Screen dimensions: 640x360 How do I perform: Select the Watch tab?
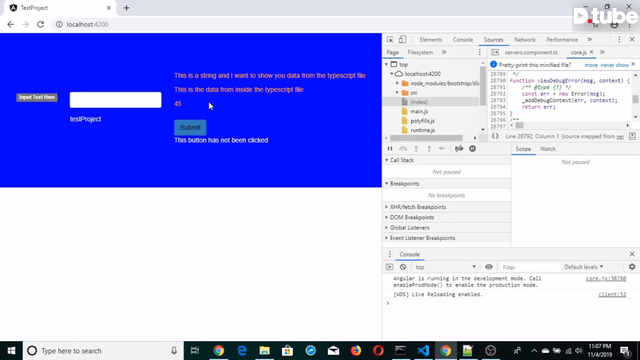pyautogui.click(x=548, y=149)
